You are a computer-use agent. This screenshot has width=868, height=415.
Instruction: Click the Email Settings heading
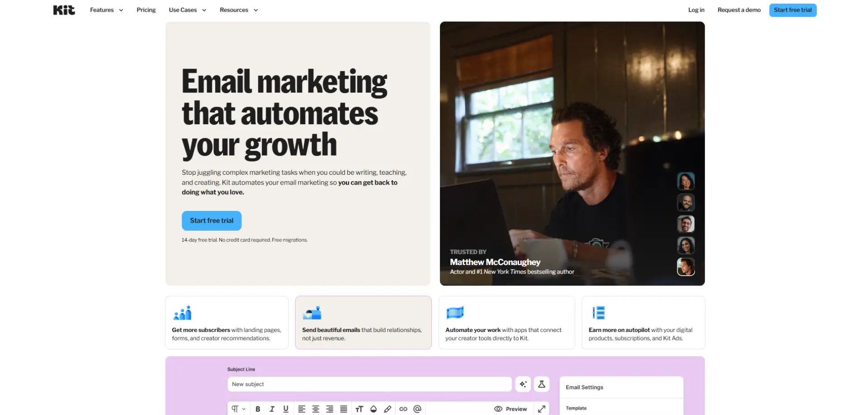pyautogui.click(x=585, y=387)
